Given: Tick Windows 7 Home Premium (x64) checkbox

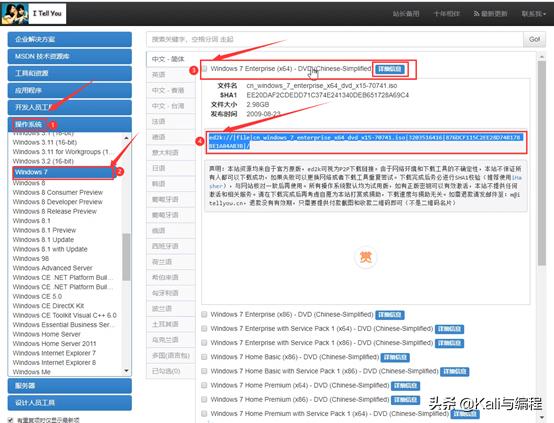Looking at the screenshot, I should click(204, 385).
